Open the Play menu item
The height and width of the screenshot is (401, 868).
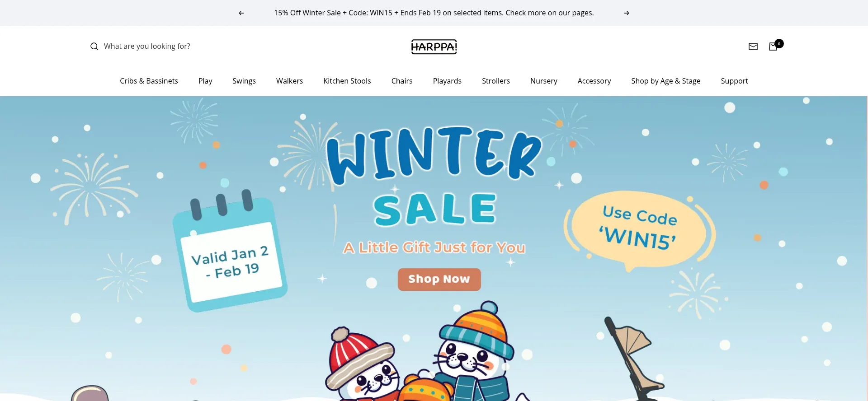(205, 81)
